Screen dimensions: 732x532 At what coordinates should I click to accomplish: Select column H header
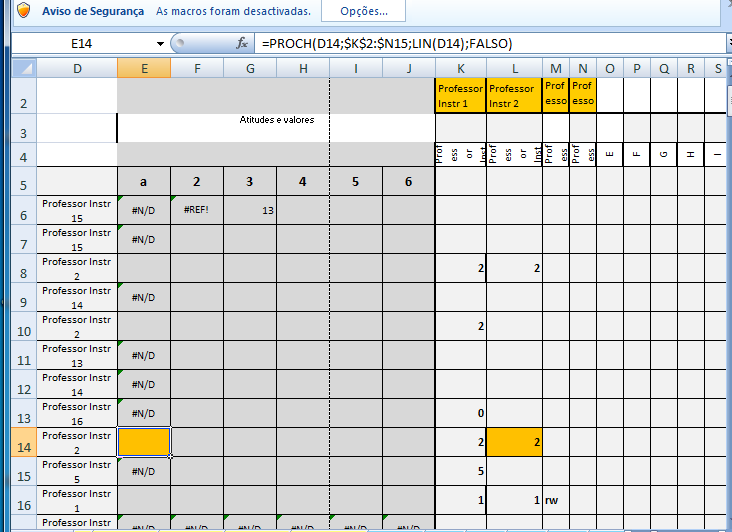point(303,69)
